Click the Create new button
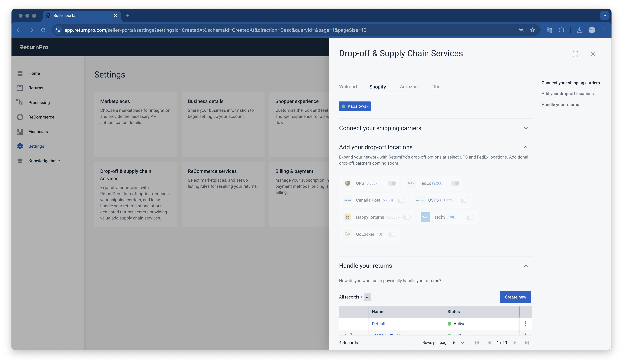Screen dimensions: 623x364 coord(515,297)
